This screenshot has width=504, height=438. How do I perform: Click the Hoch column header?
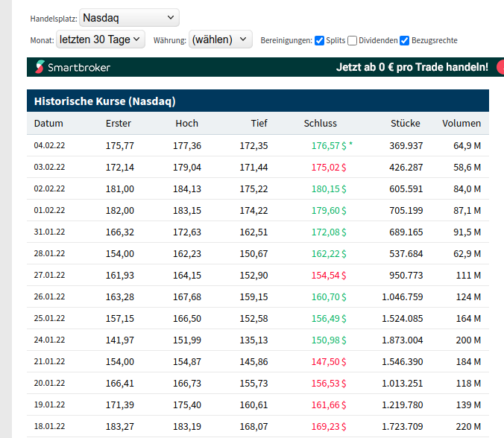pyautogui.click(x=186, y=124)
